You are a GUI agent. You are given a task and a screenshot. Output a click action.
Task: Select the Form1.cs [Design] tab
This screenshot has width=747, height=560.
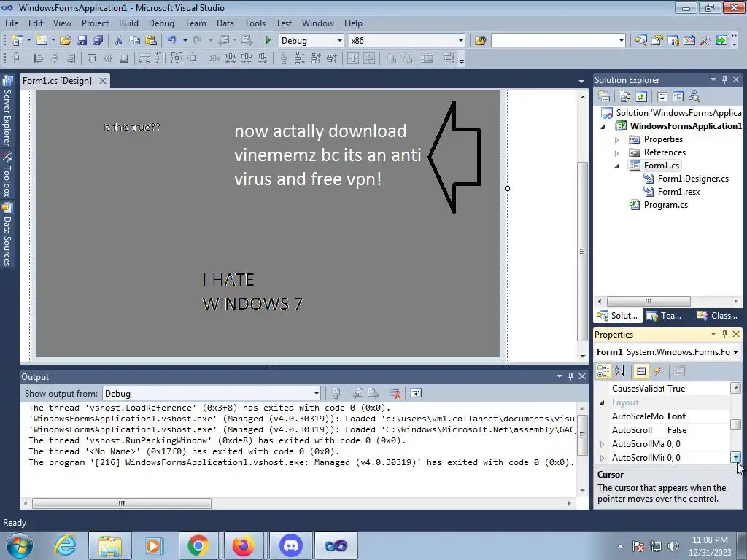[57, 81]
